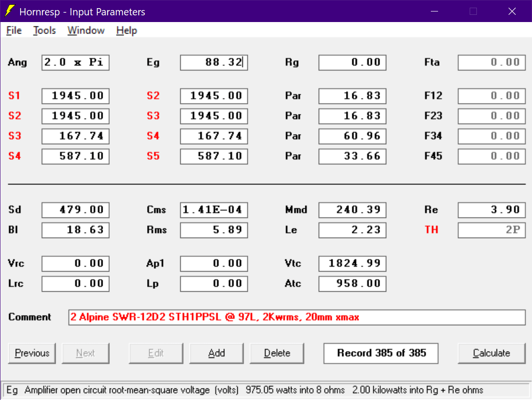Click the Bl field with 18.63
Screen dimensions: 532x400
(75, 230)
